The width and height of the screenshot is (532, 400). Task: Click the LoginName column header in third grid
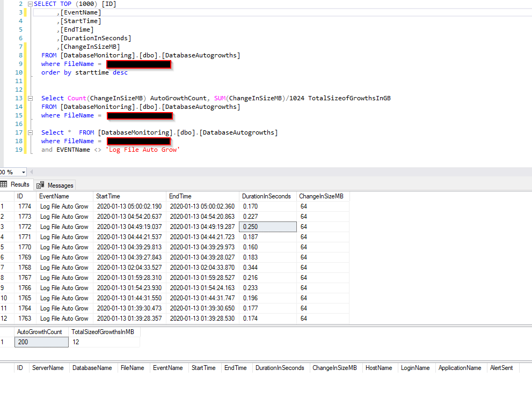(x=417, y=368)
